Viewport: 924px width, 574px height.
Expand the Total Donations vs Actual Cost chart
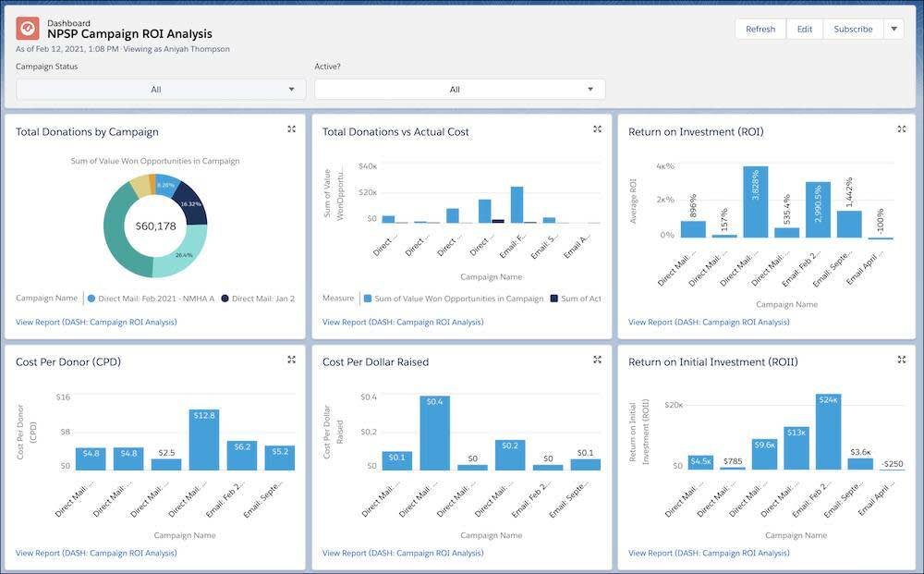(x=597, y=128)
